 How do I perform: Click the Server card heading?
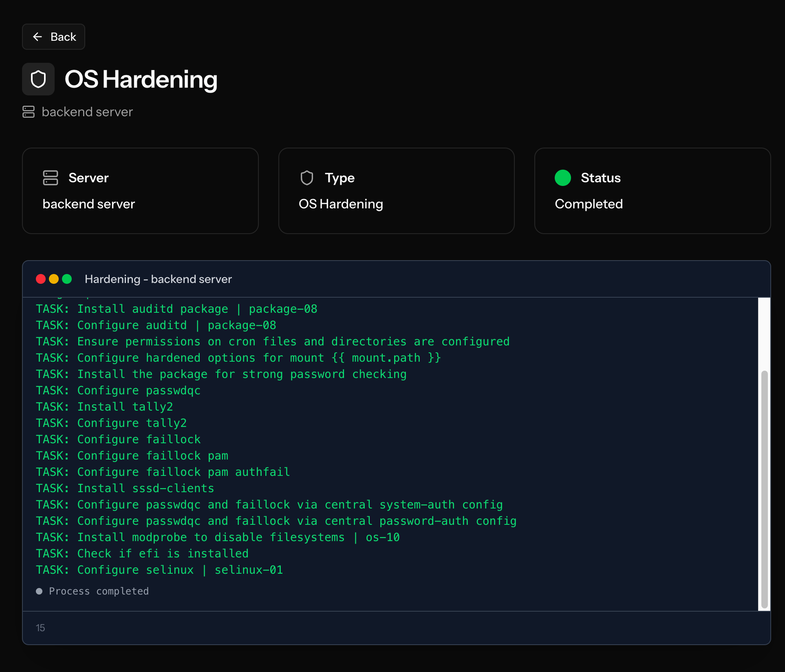click(88, 178)
